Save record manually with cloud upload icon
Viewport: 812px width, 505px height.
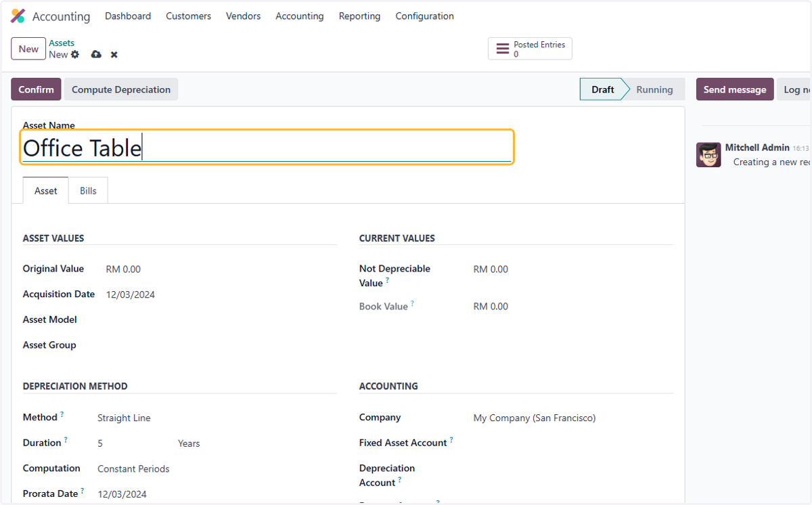point(96,54)
